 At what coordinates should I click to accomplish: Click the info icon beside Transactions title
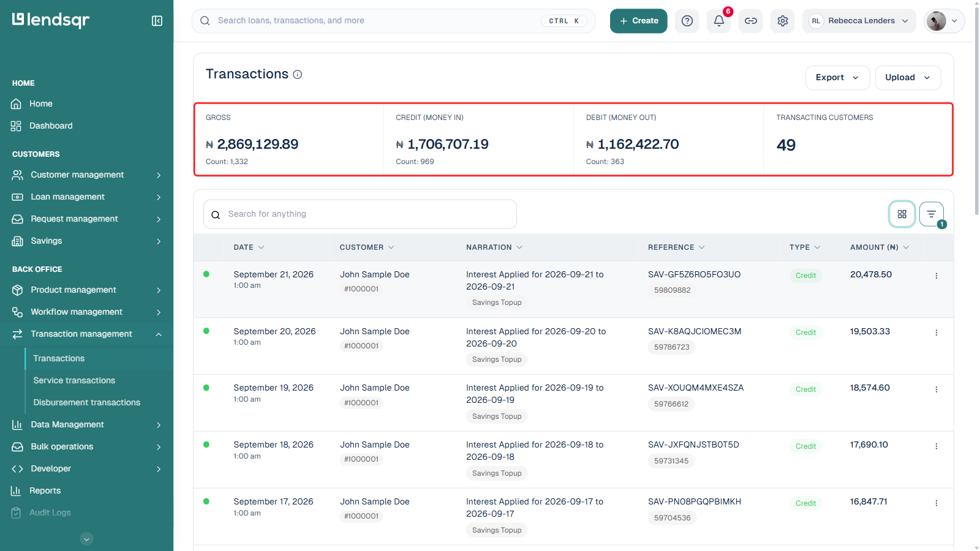tap(298, 75)
